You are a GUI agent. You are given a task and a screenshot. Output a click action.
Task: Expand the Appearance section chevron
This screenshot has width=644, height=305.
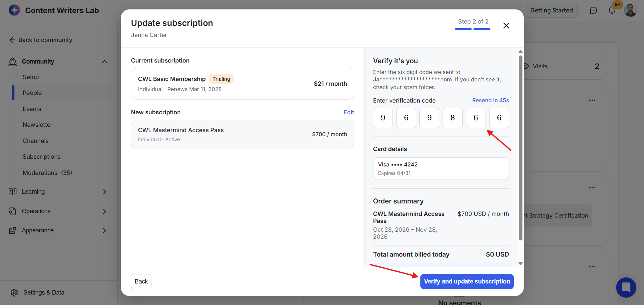point(104,230)
